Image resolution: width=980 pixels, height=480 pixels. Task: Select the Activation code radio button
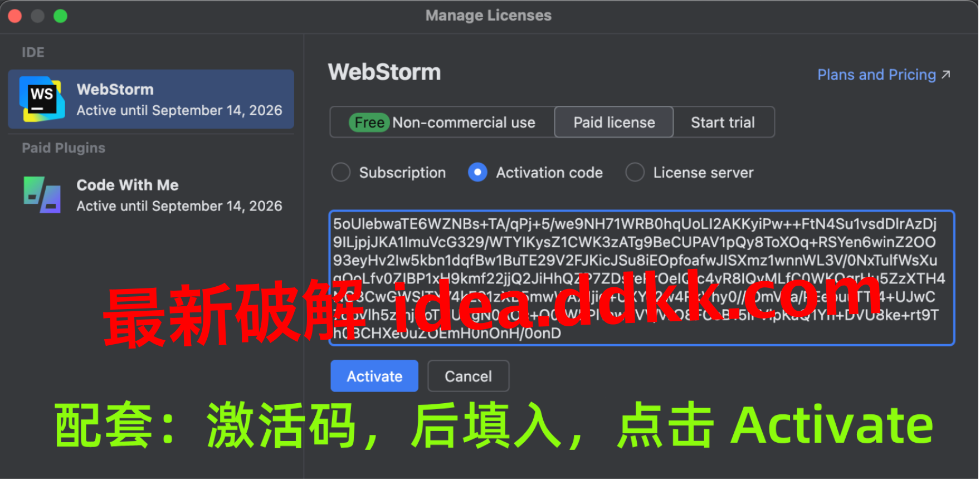pyautogui.click(x=477, y=173)
